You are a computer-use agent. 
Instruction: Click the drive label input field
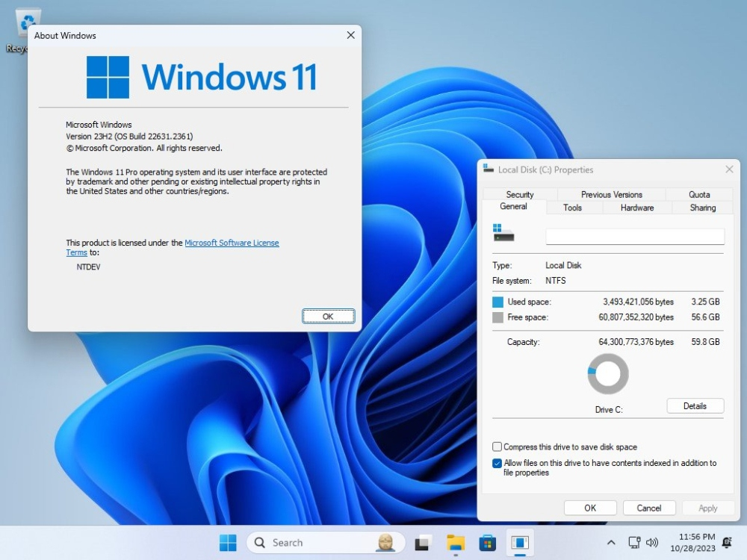634,236
